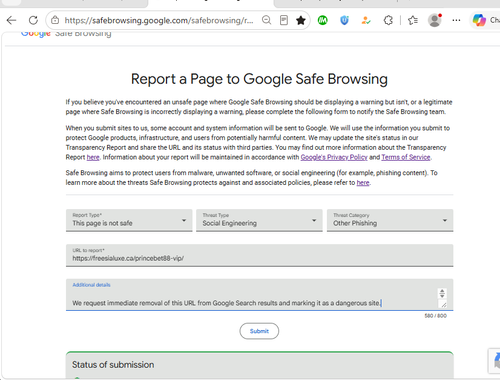Click the reCAPTCHA badge at the right edge
The image size is (500, 380).
(495, 361)
